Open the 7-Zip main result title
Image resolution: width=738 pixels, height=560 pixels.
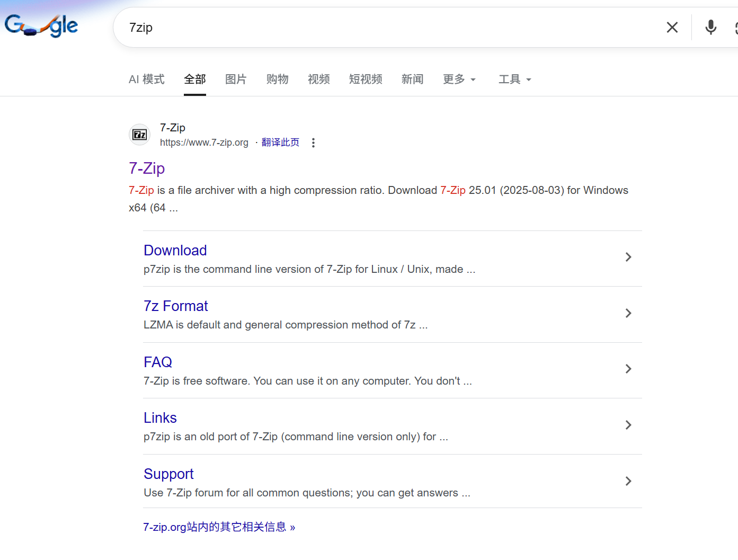(x=147, y=168)
